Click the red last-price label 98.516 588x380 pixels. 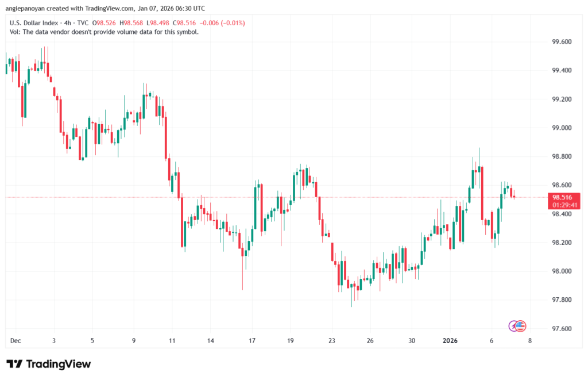pos(563,198)
